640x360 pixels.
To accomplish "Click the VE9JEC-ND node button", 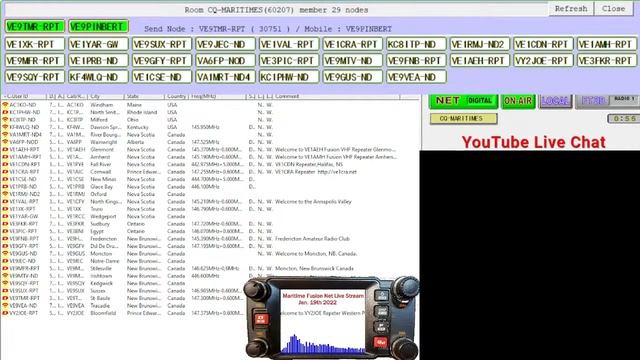I will (225, 44).
